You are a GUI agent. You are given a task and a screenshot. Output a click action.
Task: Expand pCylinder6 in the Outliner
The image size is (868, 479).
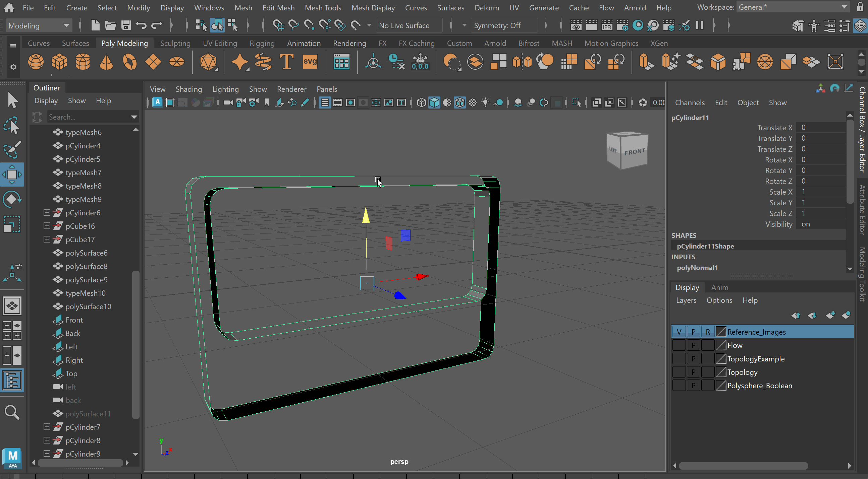47,212
